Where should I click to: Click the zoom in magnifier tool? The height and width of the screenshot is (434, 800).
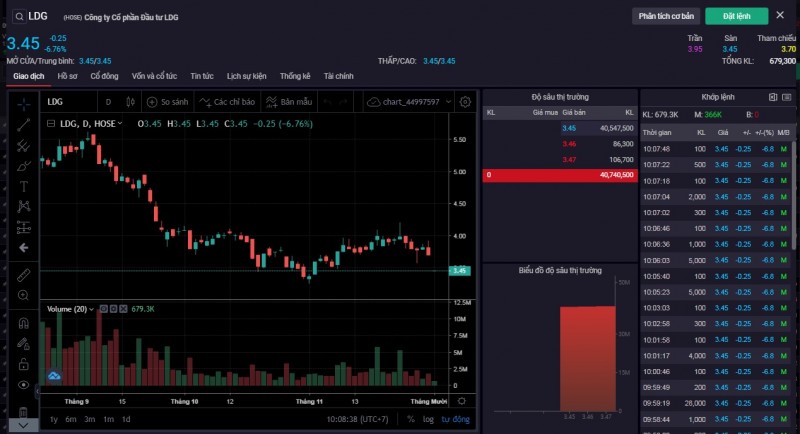(23, 295)
